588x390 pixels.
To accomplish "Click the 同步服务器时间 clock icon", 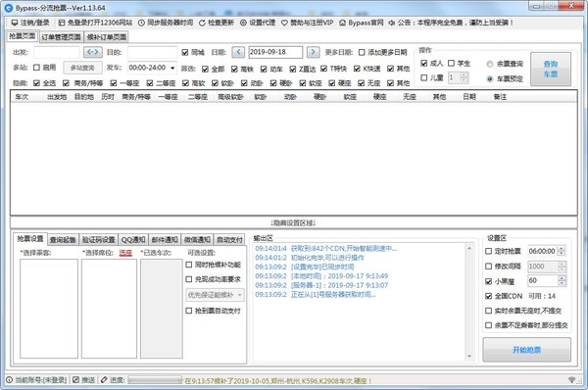I will [x=141, y=23].
